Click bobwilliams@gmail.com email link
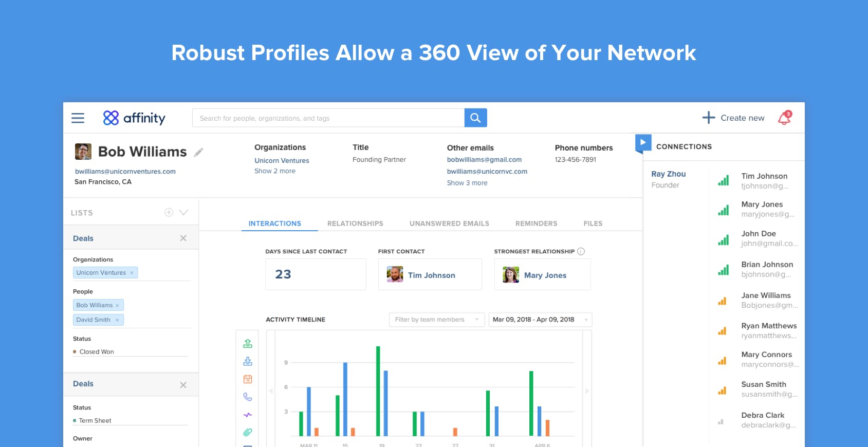 (484, 160)
